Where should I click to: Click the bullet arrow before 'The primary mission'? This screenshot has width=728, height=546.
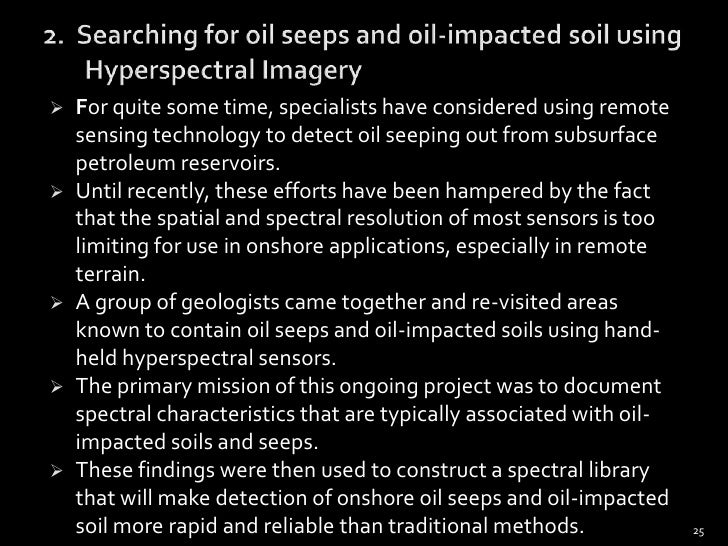(x=57, y=387)
